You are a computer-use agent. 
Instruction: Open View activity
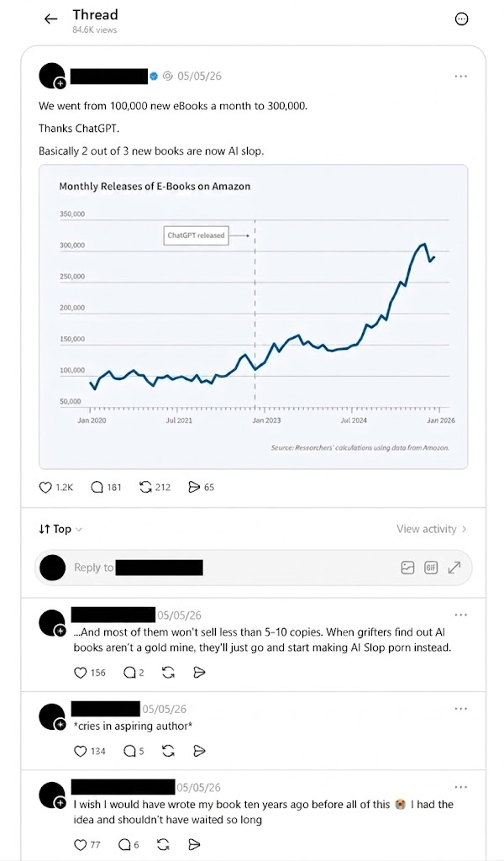tap(432, 530)
